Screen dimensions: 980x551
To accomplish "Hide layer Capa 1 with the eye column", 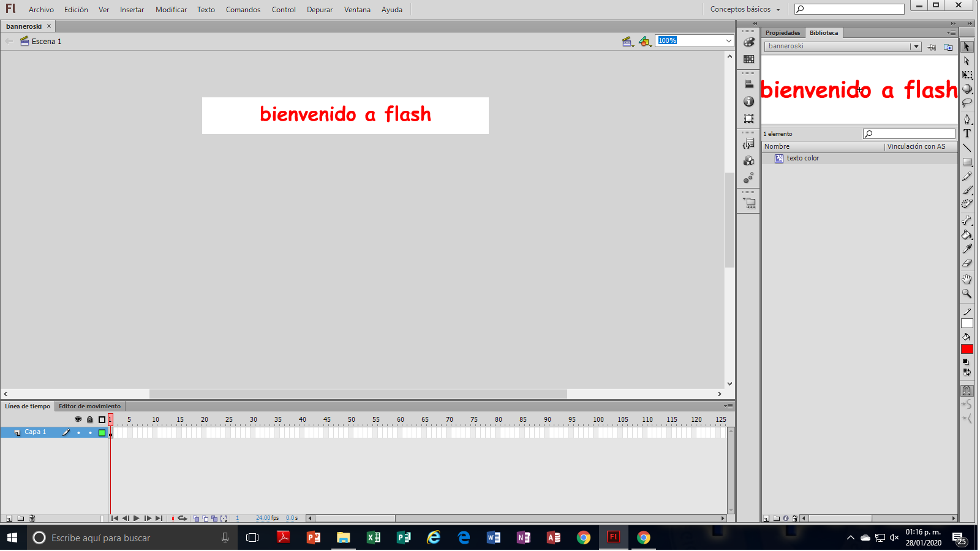I will click(78, 432).
